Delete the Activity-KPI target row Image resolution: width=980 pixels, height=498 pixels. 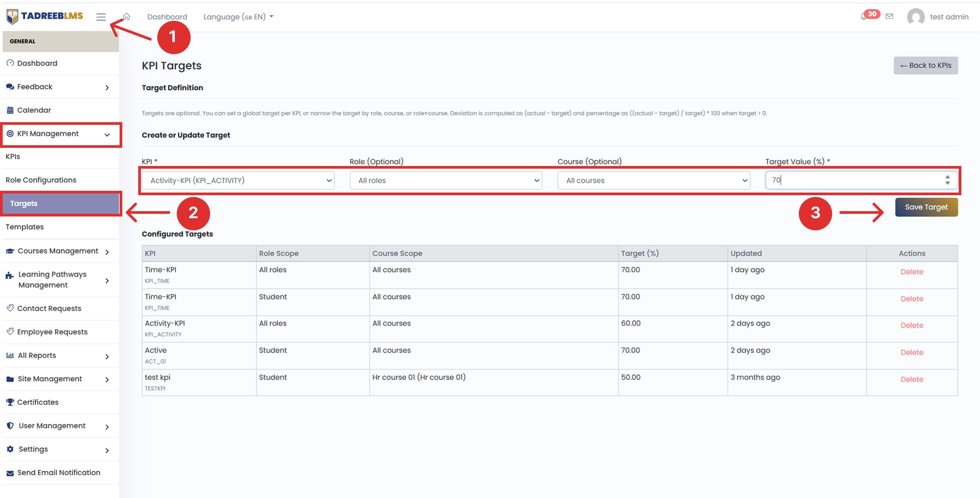click(x=912, y=325)
